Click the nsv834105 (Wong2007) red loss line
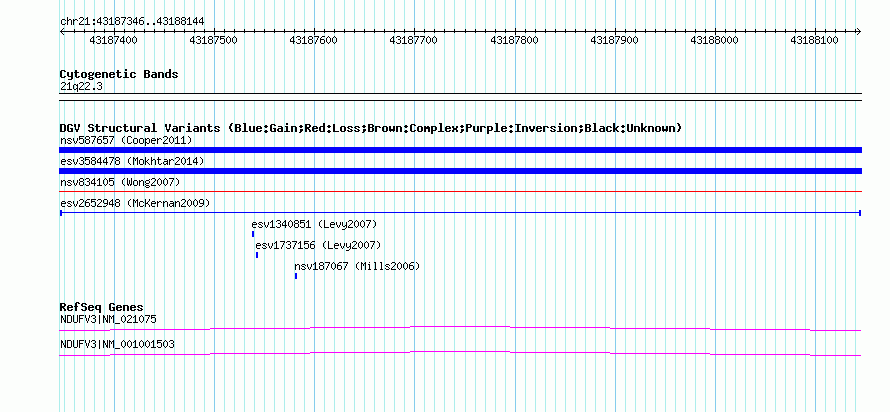The height and width of the screenshot is (412, 890). 460,192
